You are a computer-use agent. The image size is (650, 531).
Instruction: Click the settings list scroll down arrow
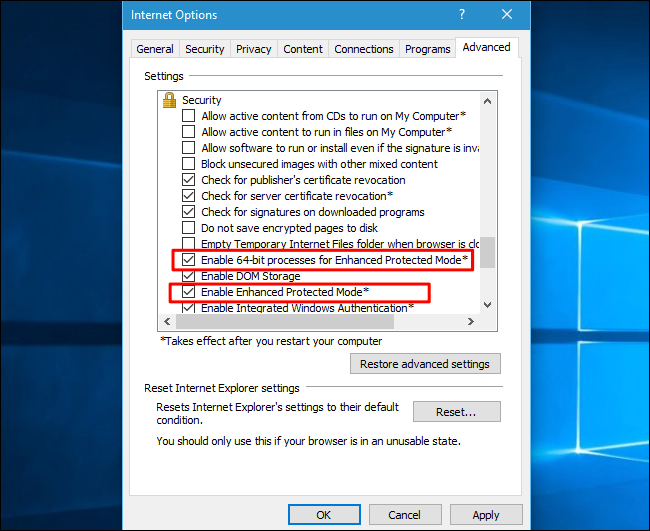[488, 305]
